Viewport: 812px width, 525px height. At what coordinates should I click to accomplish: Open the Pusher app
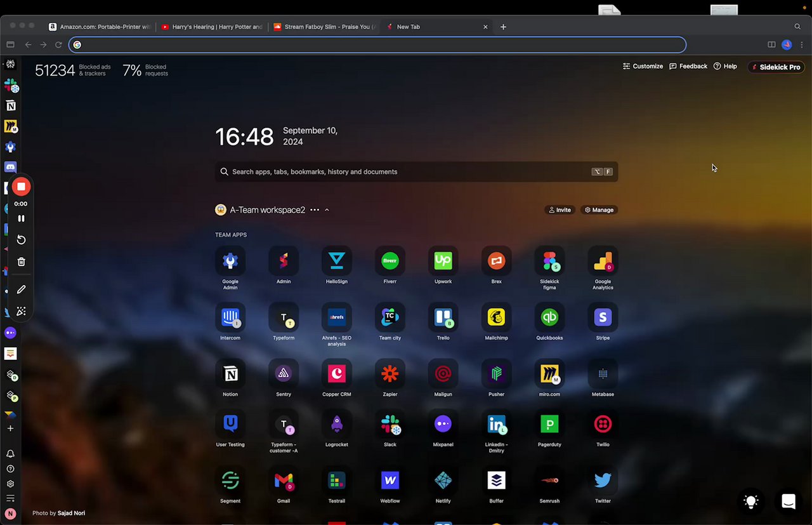point(496,374)
